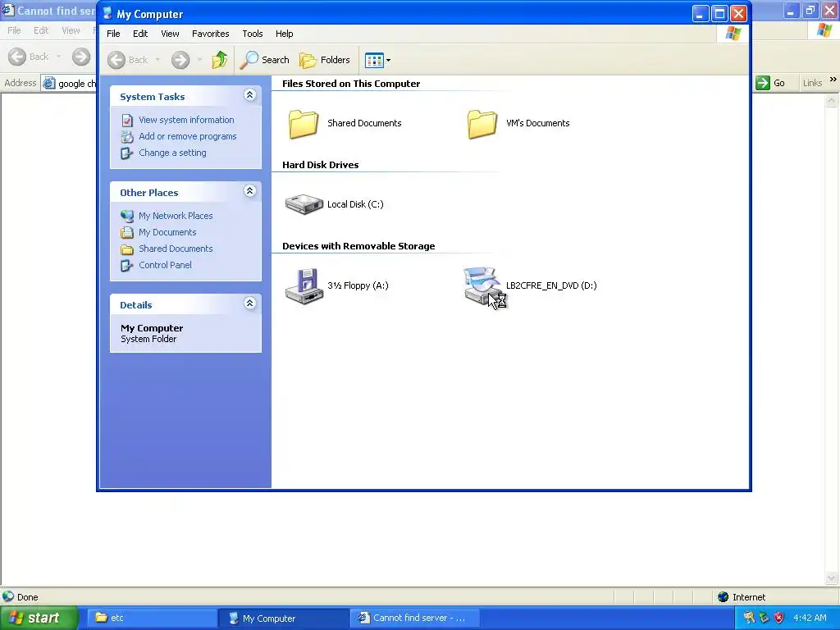Click the red security shield tray icon
Screen dimensions: 840x630
pos(779,618)
